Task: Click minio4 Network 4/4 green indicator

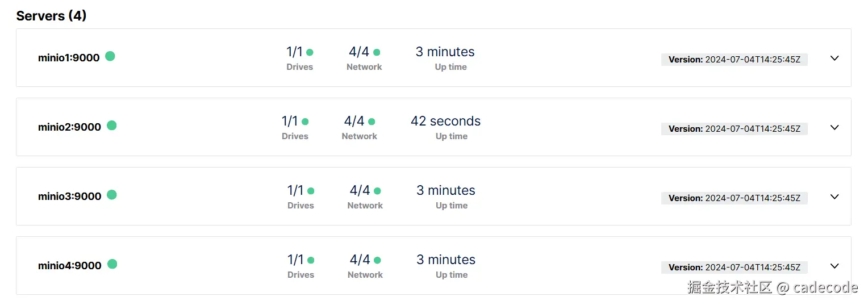Action: [x=378, y=260]
